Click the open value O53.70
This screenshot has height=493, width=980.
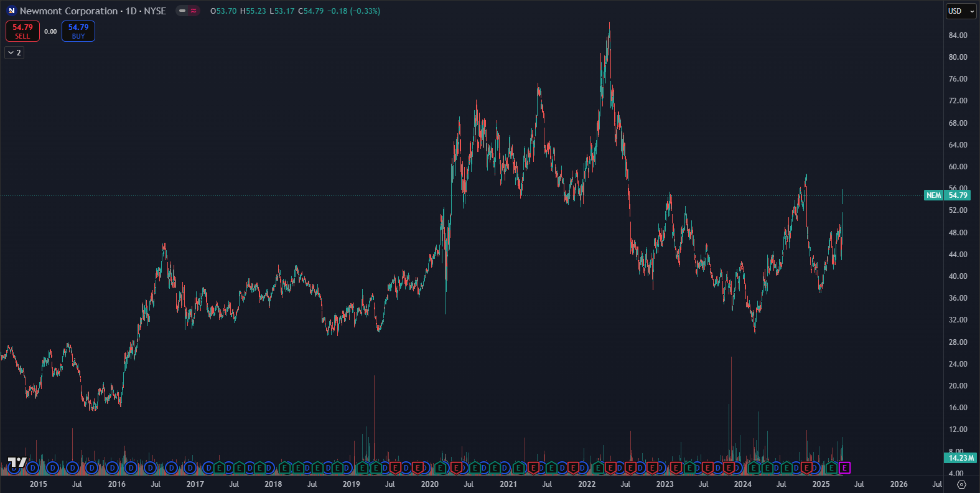[x=223, y=11]
